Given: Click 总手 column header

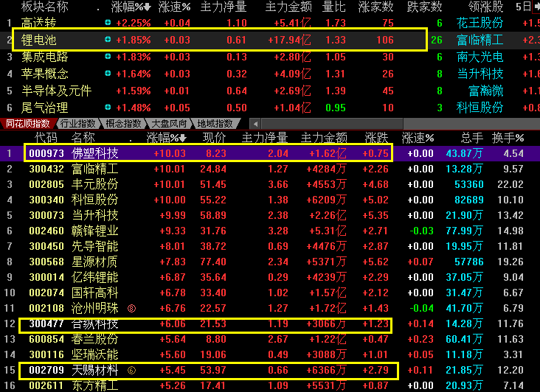Looking at the screenshot, I should (472, 138).
